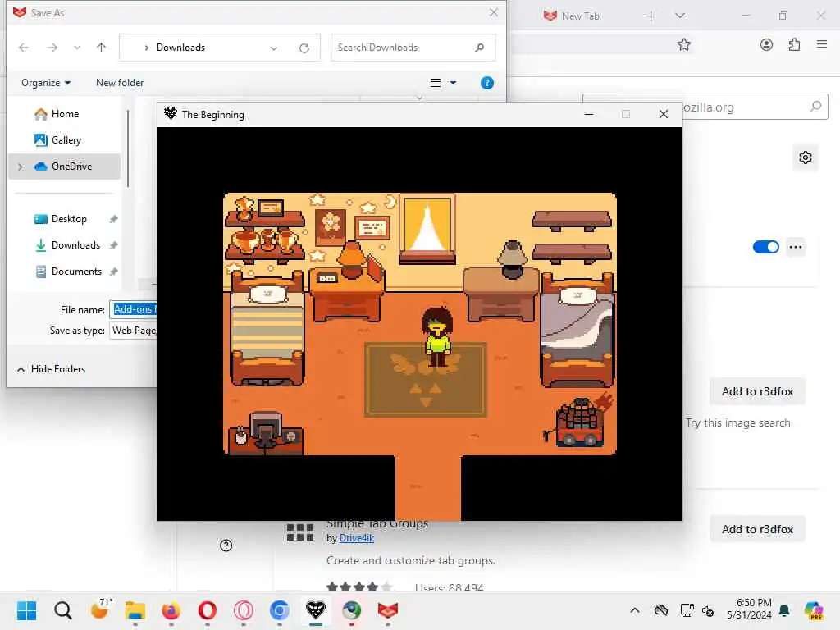Select OneDrive in navigation pane

tap(64, 166)
